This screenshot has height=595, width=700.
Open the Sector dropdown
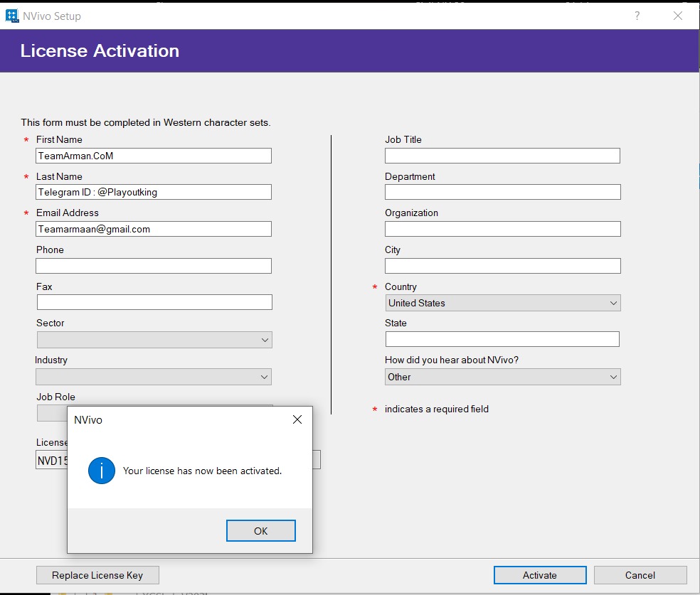coord(154,340)
